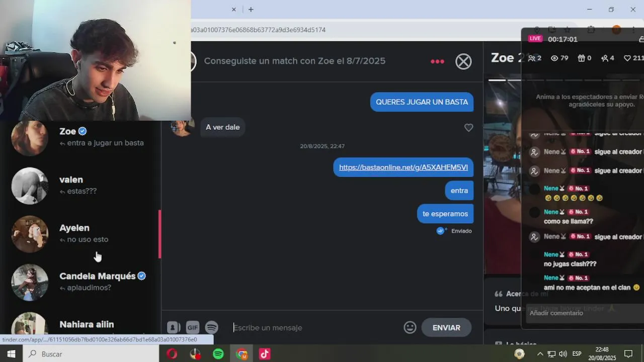Focus 'Añadir comentario' field in live overlay
Viewport: 644px width, 362px height.
[584, 313]
